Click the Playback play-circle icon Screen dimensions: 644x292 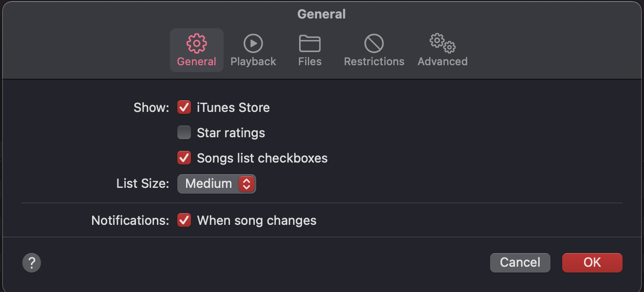click(x=253, y=43)
